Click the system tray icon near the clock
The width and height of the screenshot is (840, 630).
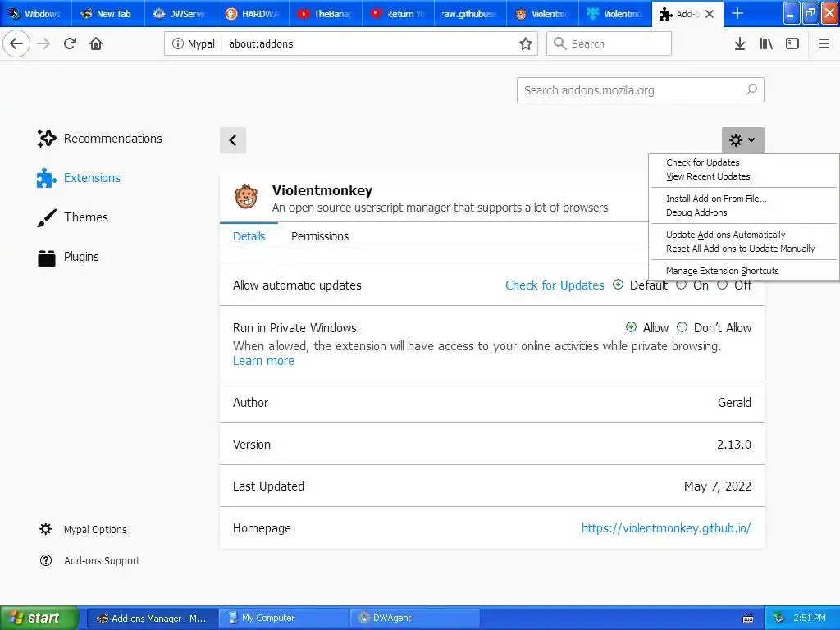point(779,618)
